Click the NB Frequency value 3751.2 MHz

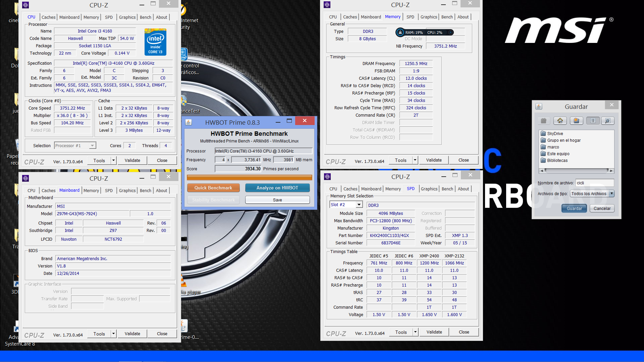pos(445,46)
